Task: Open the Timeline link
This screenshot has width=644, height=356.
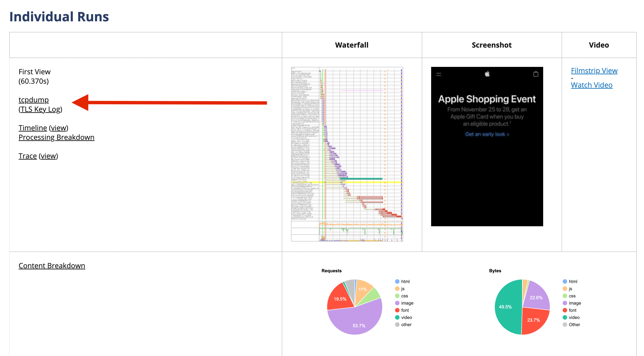Action: (x=33, y=128)
